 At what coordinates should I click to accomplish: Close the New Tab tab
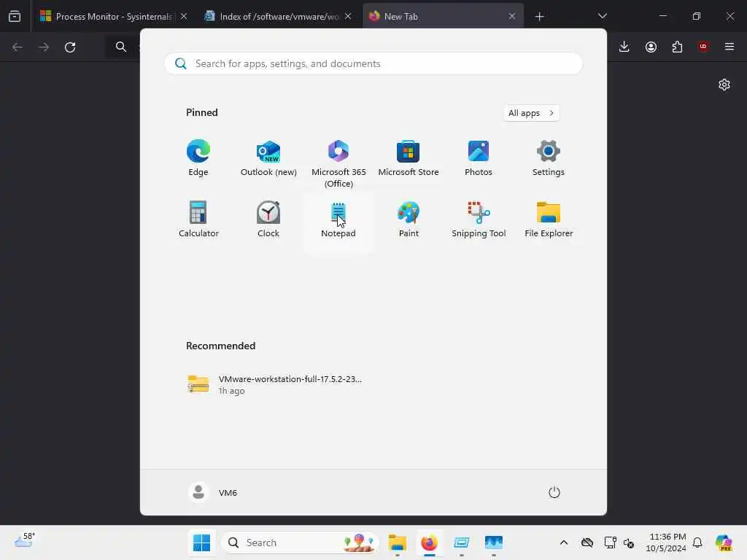coord(512,16)
